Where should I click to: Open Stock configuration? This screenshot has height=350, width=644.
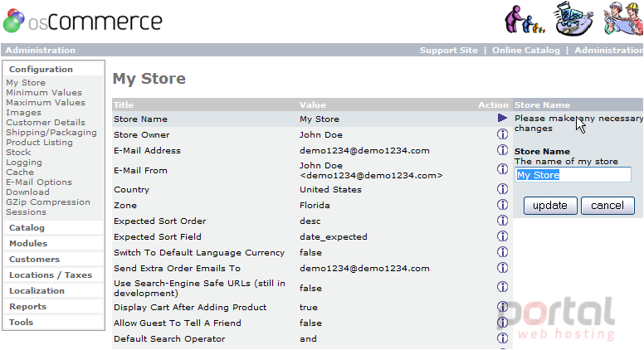click(x=18, y=153)
